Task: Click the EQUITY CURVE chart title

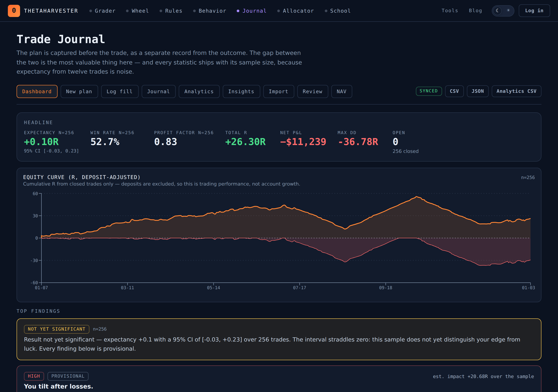Action: pyautogui.click(x=82, y=177)
